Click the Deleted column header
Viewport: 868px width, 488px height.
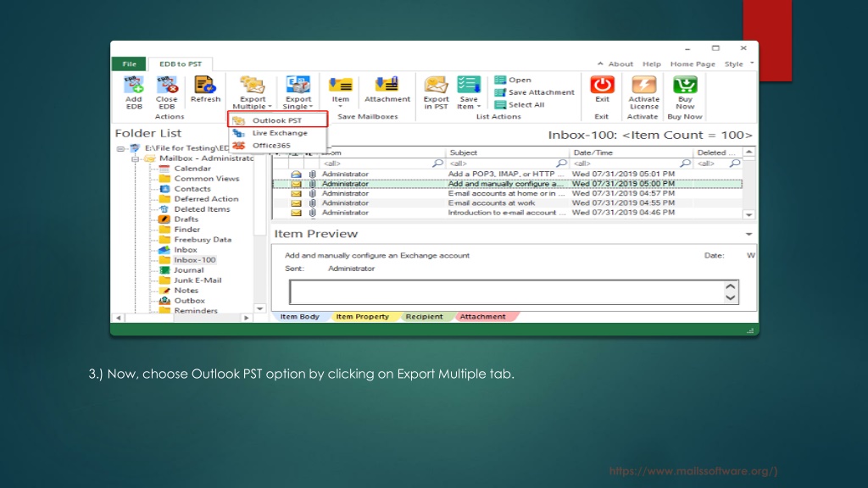pyautogui.click(x=718, y=152)
